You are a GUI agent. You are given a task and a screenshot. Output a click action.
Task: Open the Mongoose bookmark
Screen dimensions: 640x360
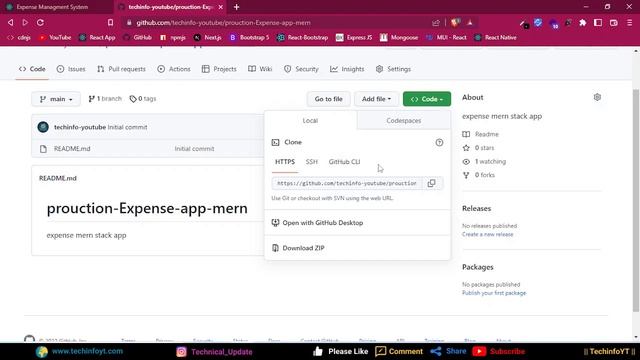399,38
